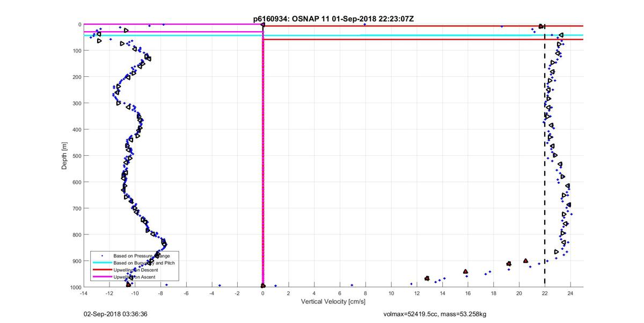Click x-axis tick label '-14'
Image resolution: width=644 pixels, height=323 pixels.
coord(83,293)
